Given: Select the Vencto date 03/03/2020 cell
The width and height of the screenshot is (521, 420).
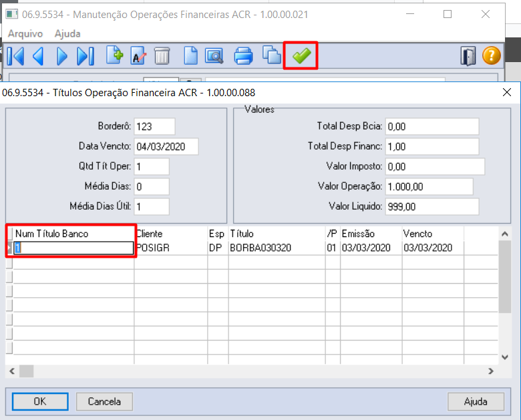Looking at the screenshot, I should tap(433, 248).
